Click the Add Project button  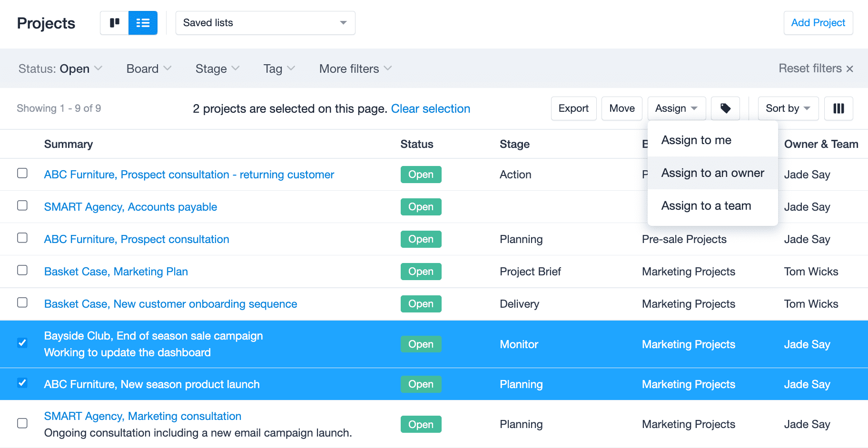coord(818,23)
